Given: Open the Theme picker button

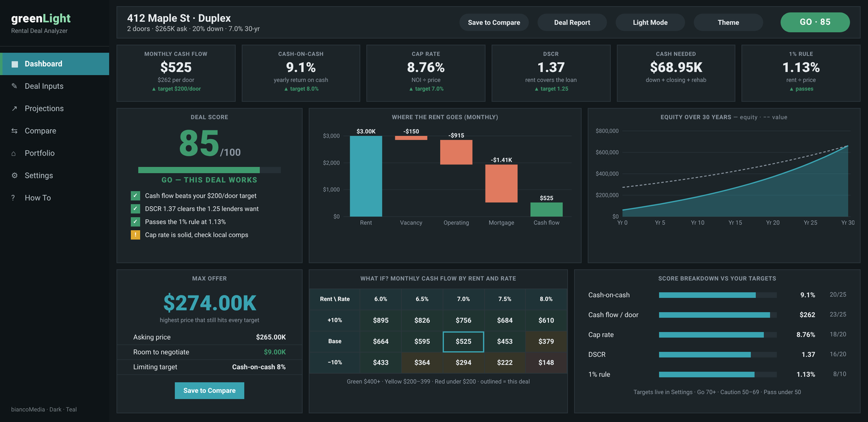Looking at the screenshot, I should click(728, 22).
